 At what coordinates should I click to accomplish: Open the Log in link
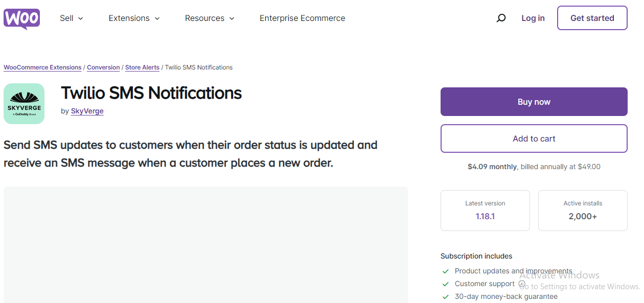pos(533,18)
